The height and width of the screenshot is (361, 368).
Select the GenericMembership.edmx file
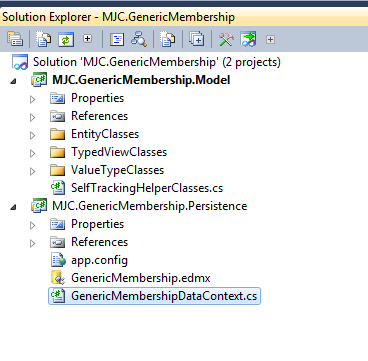click(x=140, y=278)
